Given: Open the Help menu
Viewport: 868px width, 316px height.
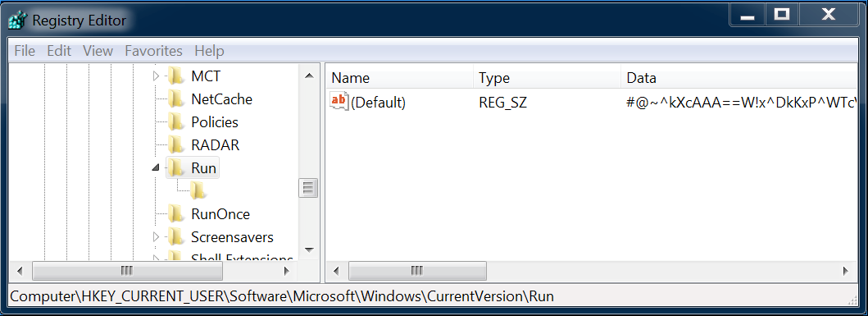Looking at the screenshot, I should coord(209,51).
